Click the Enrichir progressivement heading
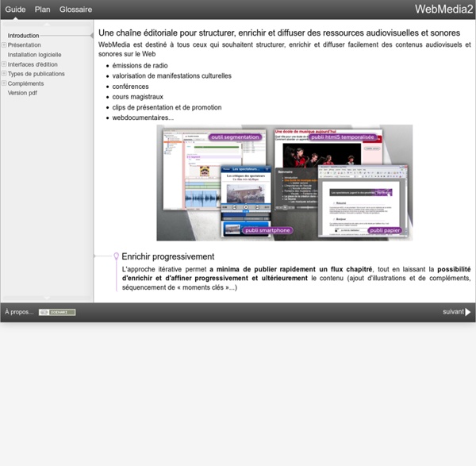This screenshot has height=466, width=476. coord(168,256)
